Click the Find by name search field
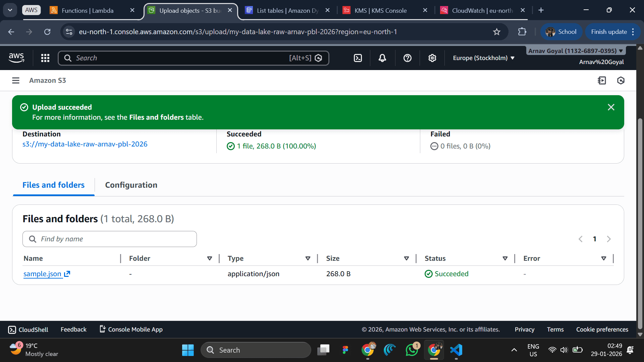 coord(110,239)
